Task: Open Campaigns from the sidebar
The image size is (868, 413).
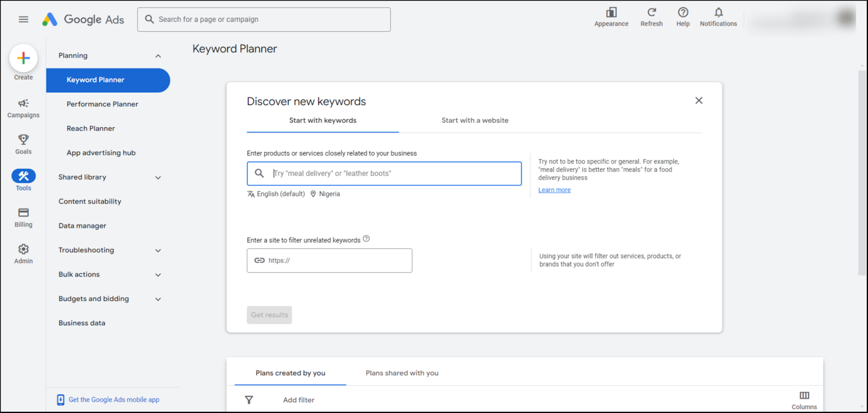Action: [x=23, y=108]
